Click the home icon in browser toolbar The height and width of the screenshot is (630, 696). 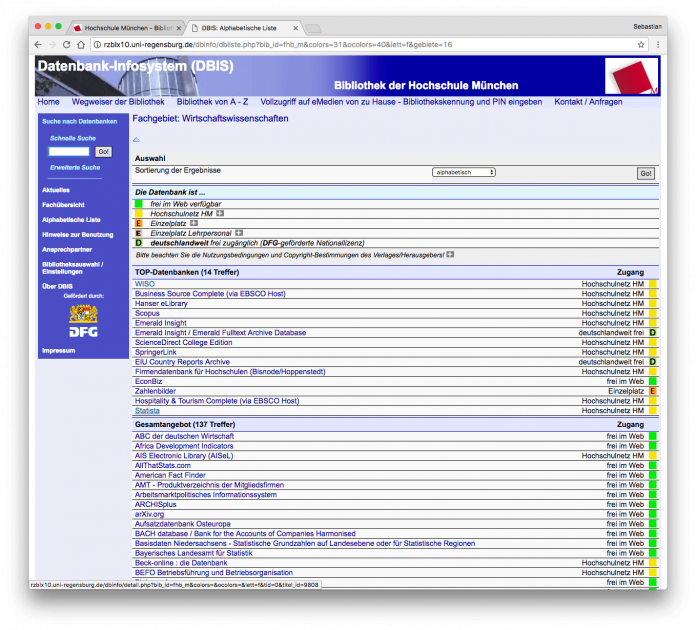(81, 45)
